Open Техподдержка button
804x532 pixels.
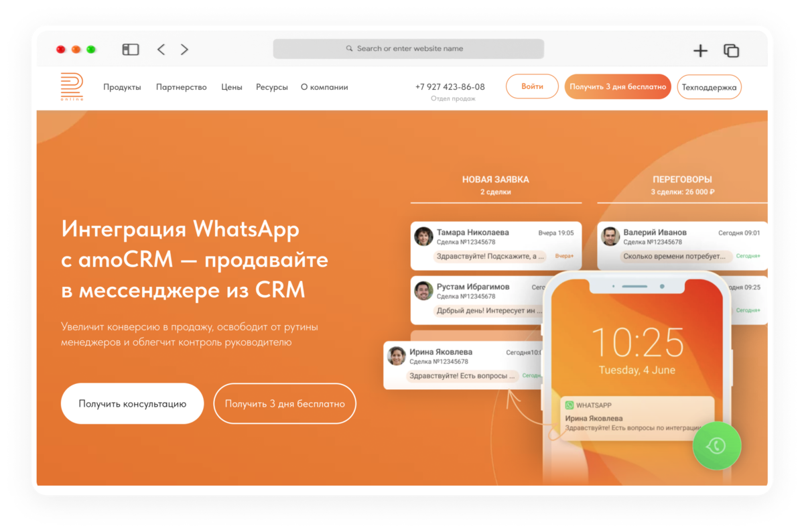coord(710,87)
